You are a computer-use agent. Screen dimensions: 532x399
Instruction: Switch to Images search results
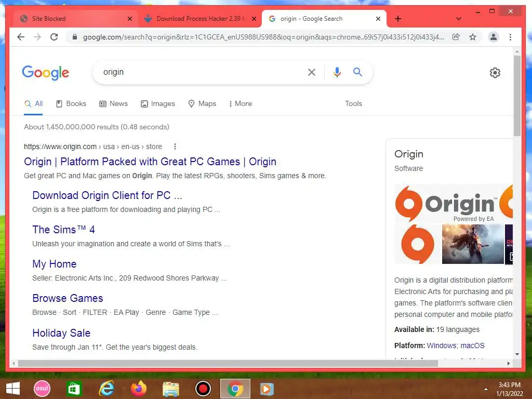coord(158,104)
